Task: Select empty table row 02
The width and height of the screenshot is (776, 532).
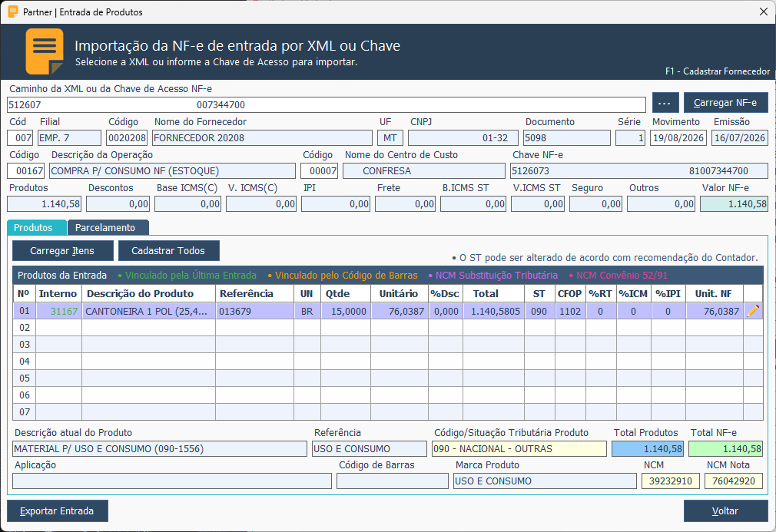Action: tap(387, 328)
